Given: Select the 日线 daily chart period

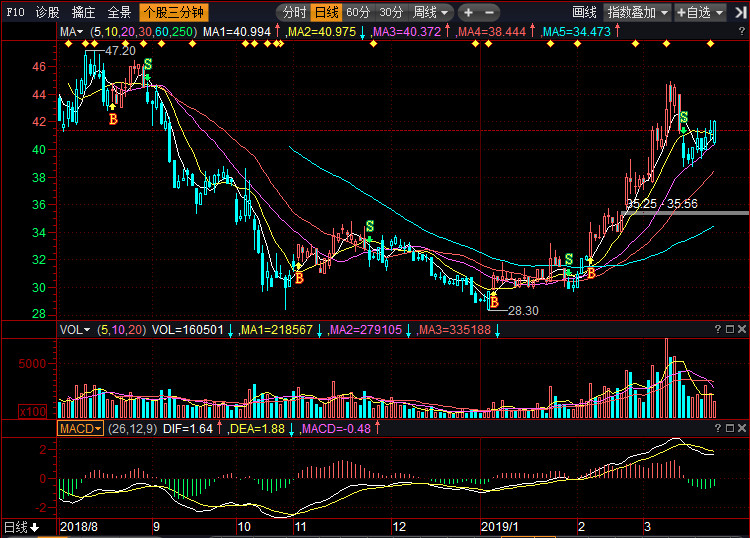Looking at the screenshot, I should pyautogui.click(x=327, y=12).
